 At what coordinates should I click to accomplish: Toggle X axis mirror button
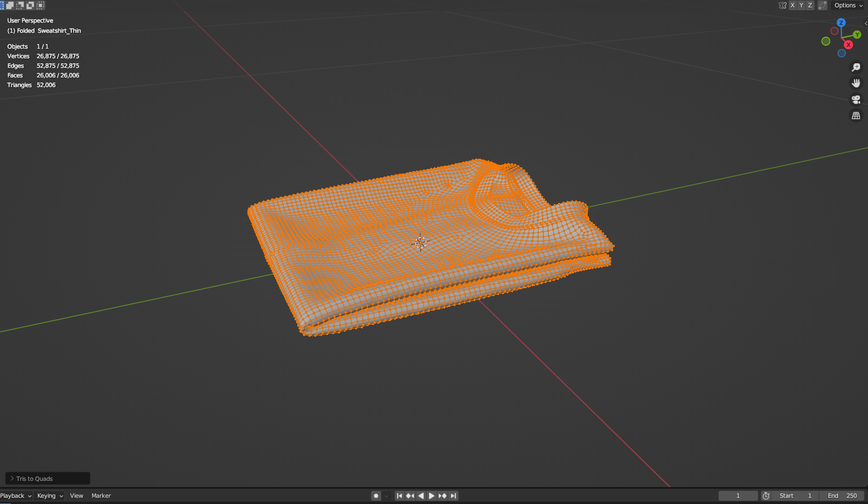coord(792,5)
